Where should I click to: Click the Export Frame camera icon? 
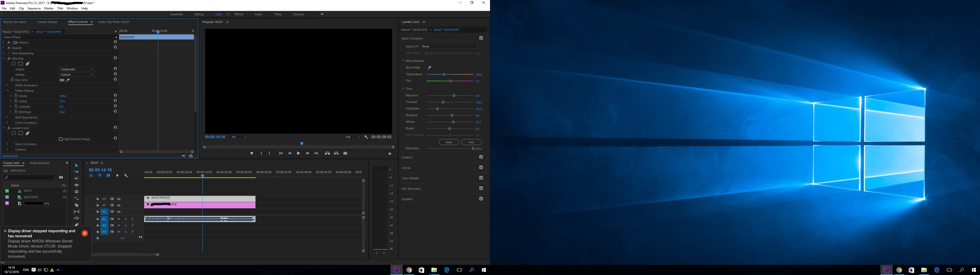pyautogui.click(x=345, y=154)
